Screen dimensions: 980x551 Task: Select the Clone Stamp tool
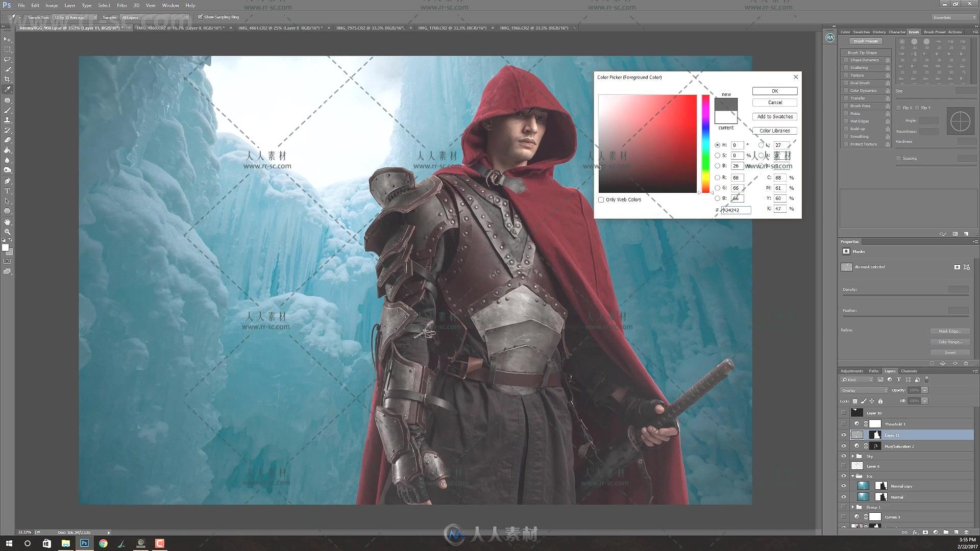pos(7,120)
